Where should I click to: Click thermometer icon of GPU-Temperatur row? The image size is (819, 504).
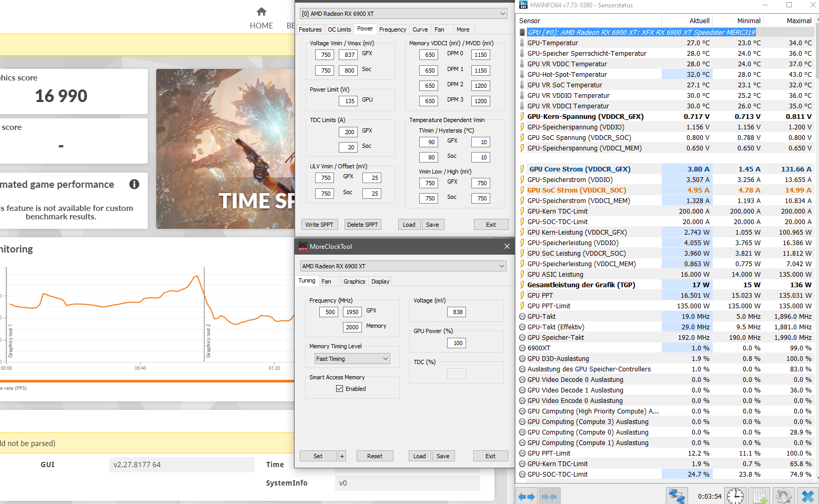tap(522, 43)
